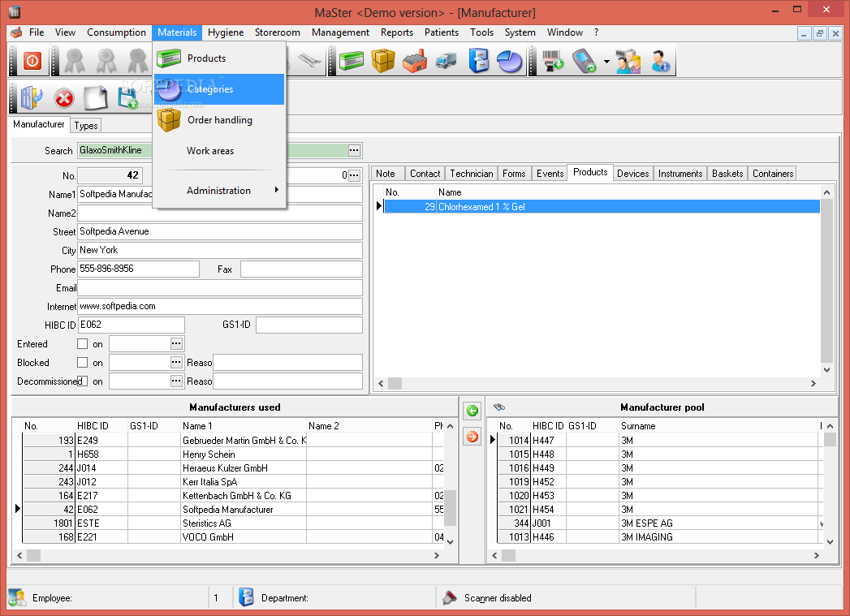The image size is (850, 616).
Task: Click the red power exit icon
Action: pyautogui.click(x=32, y=61)
